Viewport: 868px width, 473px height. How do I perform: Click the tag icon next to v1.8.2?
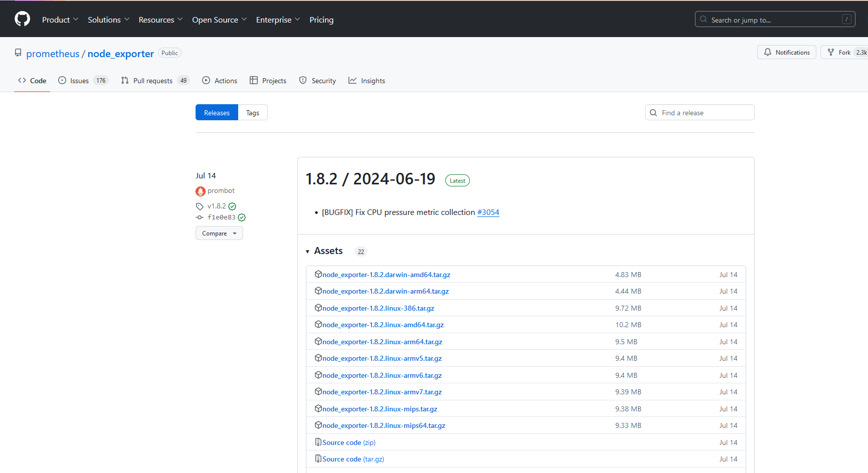tap(200, 206)
